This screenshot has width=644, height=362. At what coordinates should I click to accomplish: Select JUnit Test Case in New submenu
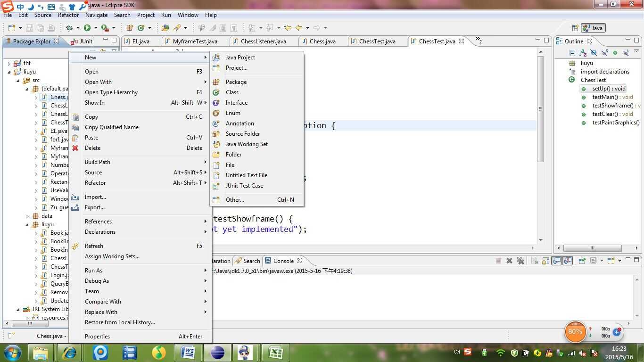257,186
